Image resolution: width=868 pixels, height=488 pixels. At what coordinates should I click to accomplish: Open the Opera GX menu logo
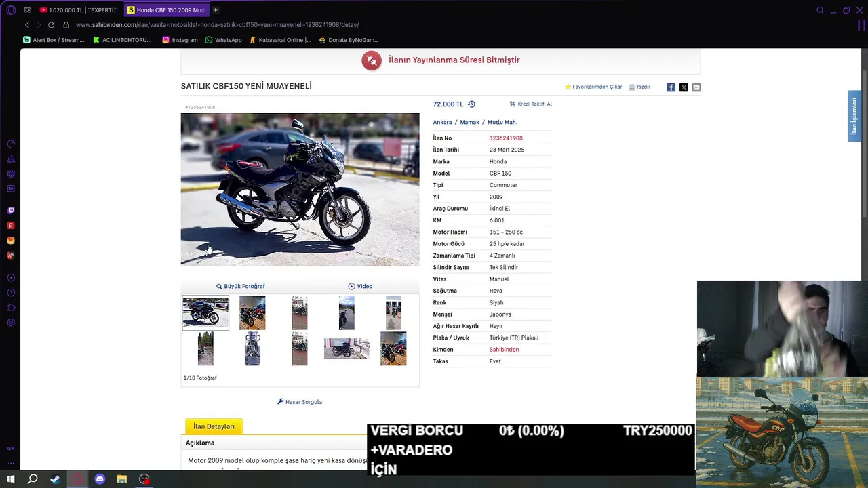pos(11,10)
